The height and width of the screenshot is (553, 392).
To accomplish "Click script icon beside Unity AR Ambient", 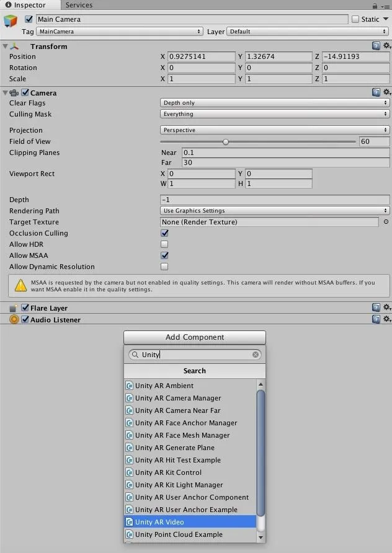I will point(130,386).
